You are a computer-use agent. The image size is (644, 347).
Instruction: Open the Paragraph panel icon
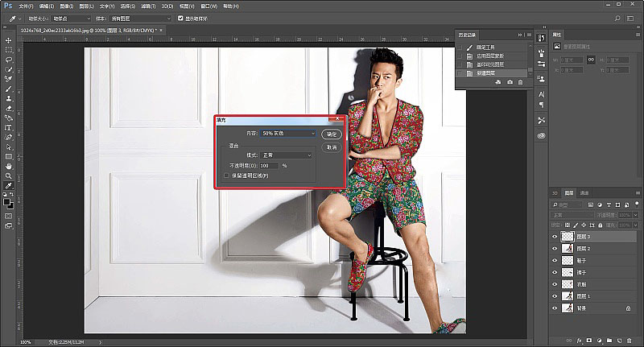pos(541,105)
